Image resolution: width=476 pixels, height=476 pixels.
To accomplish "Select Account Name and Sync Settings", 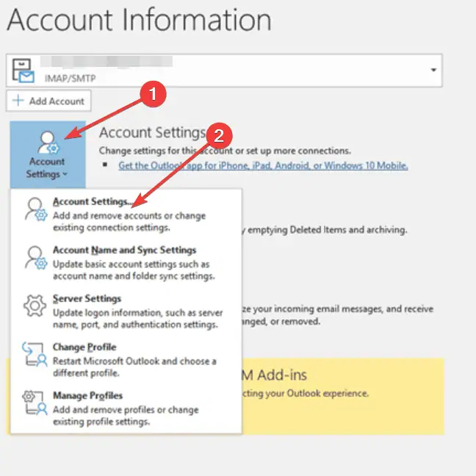I will 126,263.
